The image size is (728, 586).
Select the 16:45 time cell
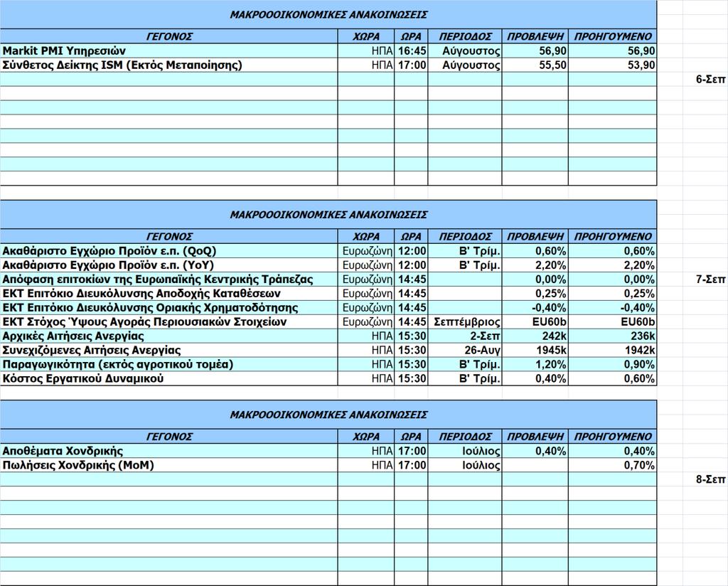411,50
